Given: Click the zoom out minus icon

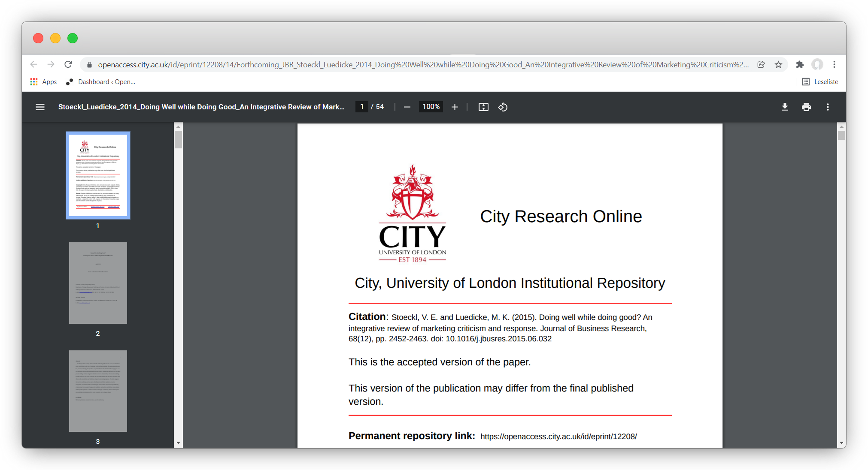Looking at the screenshot, I should click(407, 107).
